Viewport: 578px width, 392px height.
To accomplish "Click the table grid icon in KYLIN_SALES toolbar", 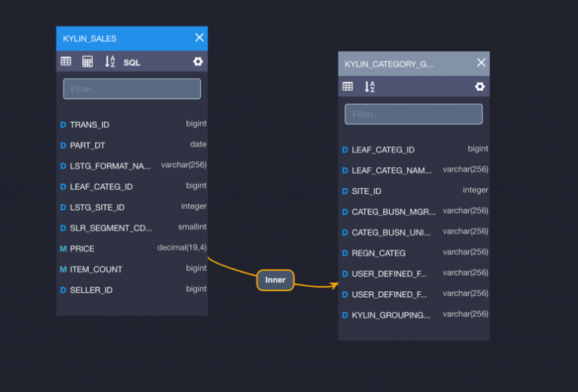I will coord(66,62).
